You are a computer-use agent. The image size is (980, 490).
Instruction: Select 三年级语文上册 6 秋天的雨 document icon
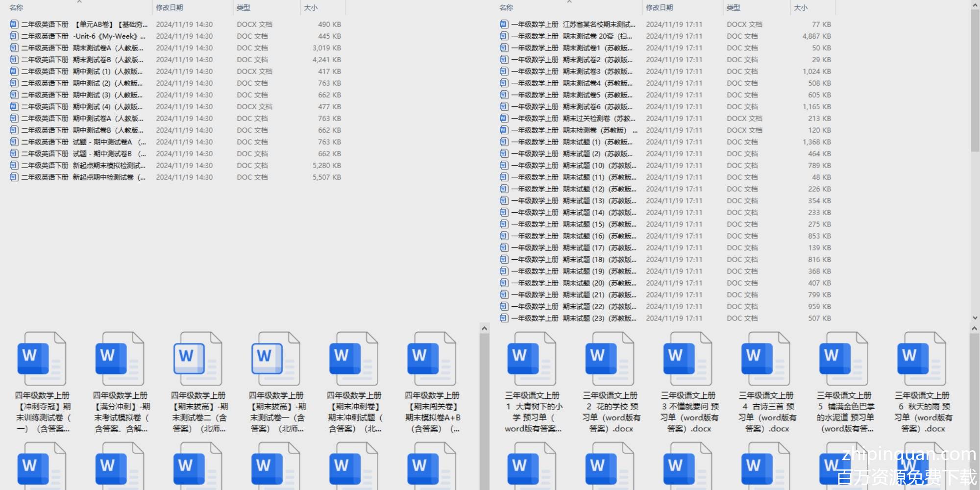921,359
